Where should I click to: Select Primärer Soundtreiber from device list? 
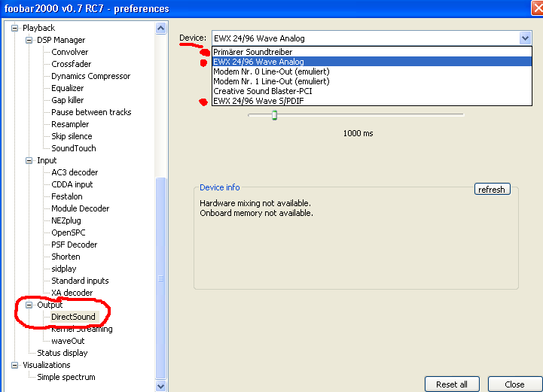372,52
